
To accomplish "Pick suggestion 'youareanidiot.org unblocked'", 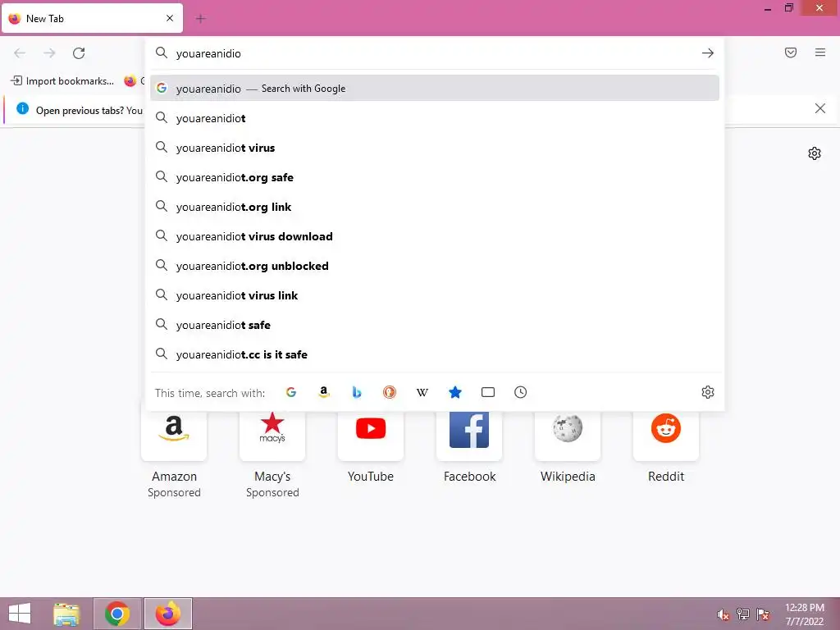I will pyautogui.click(x=435, y=266).
